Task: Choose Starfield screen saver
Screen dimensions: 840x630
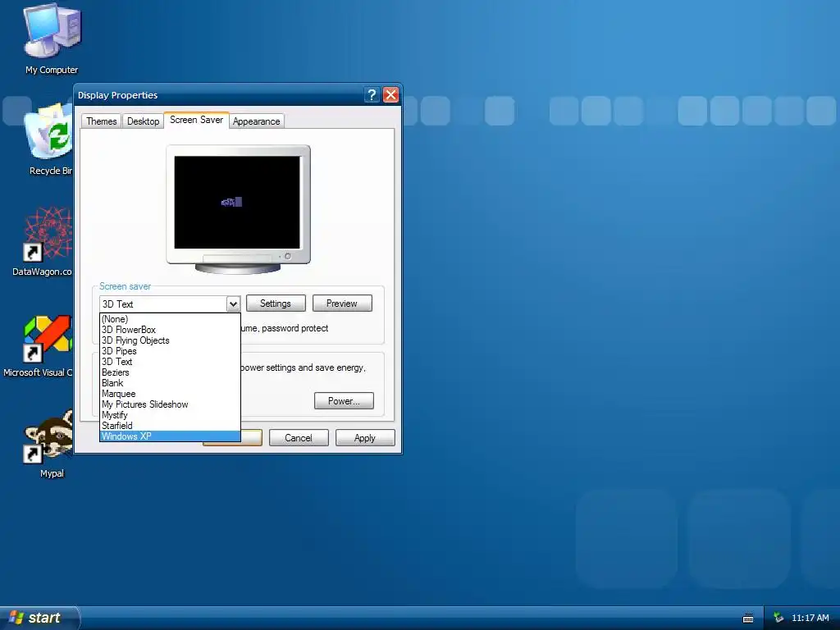Action: [x=170, y=426]
